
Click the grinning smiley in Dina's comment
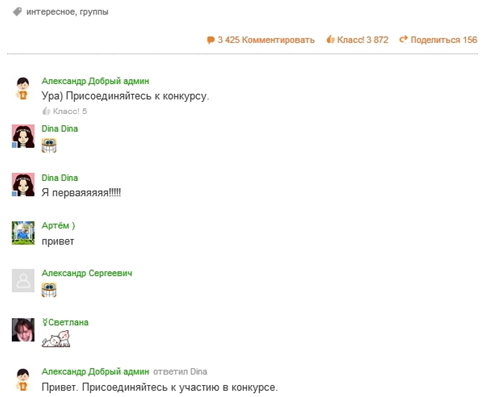pyautogui.click(x=49, y=146)
